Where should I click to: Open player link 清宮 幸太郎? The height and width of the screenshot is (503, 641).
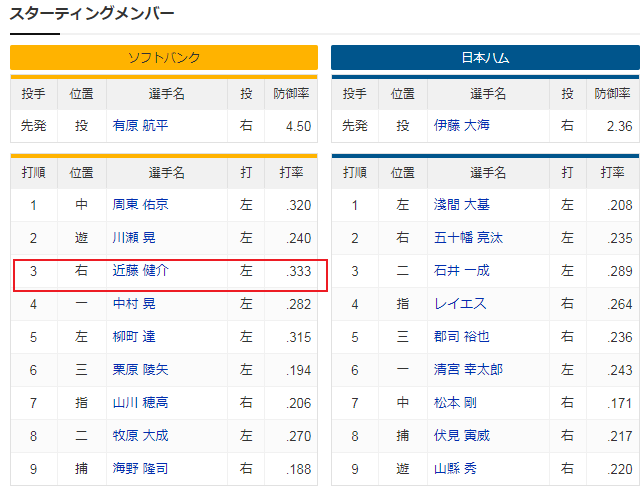pos(468,370)
